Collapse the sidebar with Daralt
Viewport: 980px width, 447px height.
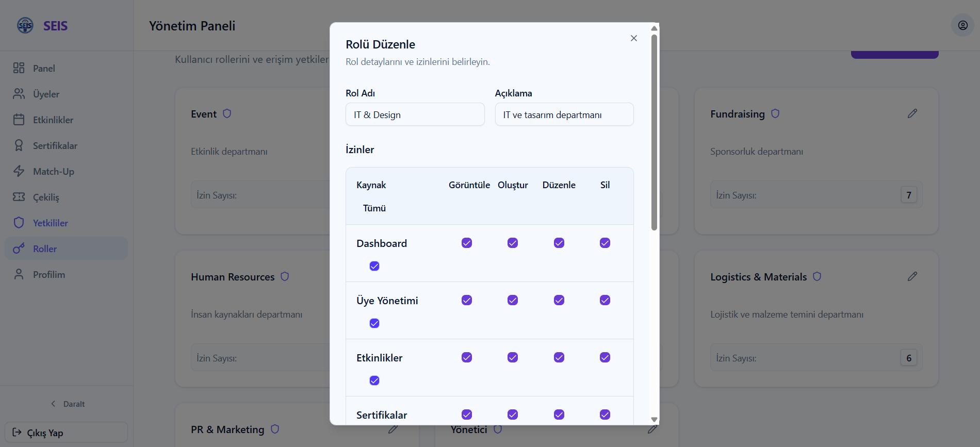click(x=67, y=404)
